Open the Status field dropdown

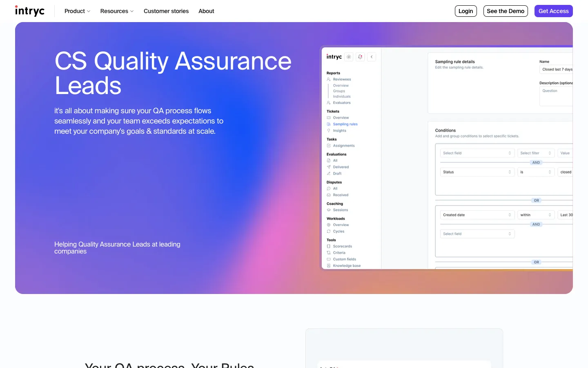tap(477, 172)
